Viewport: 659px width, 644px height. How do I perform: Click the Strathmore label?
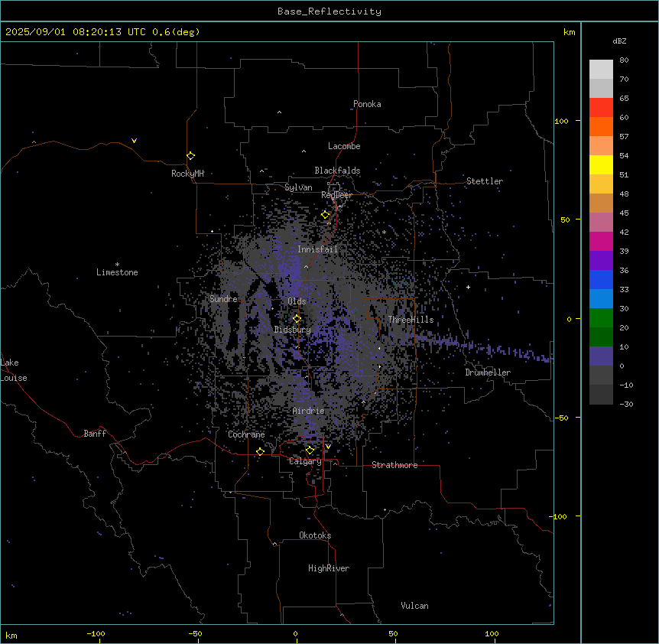coord(394,465)
